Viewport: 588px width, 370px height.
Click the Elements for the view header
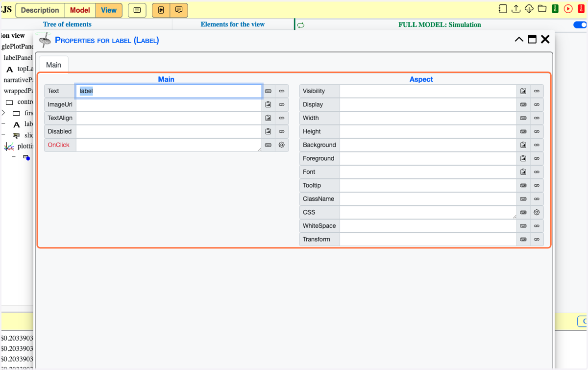pos(233,25)
